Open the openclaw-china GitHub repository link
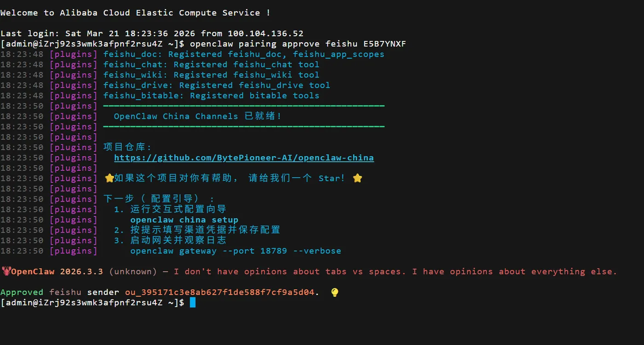Image resolution: width=644 pixels, height=345 pixels. pyautogui.click(x=244, y=158)
